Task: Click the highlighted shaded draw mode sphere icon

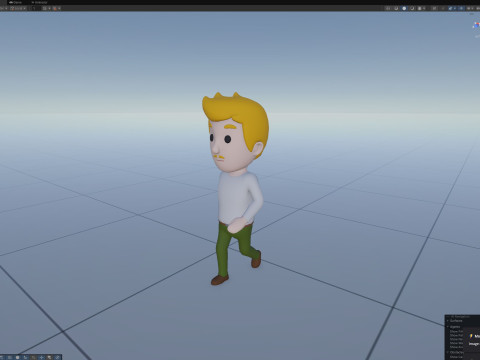Action: [404, 8]
